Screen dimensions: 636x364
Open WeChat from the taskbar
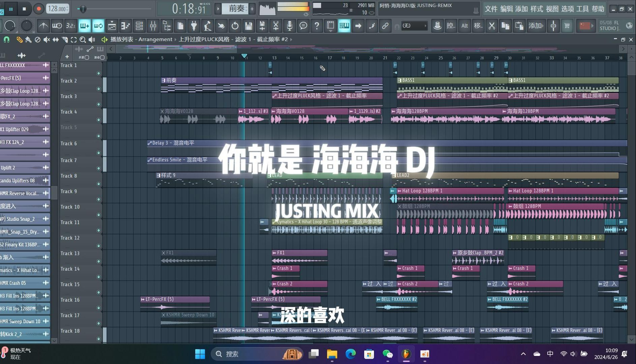[387, 354]
